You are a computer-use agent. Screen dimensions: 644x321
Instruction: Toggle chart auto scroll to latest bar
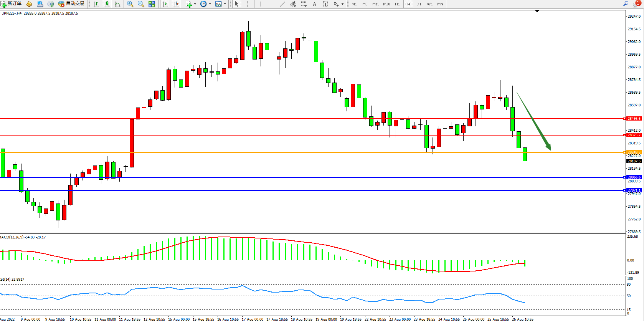point(165,4)
